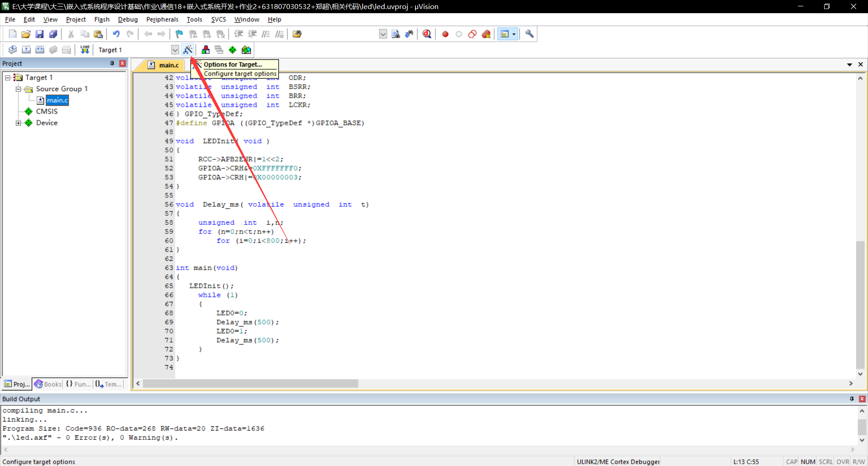Select main.c in the project tree

[x=57, y=100]
